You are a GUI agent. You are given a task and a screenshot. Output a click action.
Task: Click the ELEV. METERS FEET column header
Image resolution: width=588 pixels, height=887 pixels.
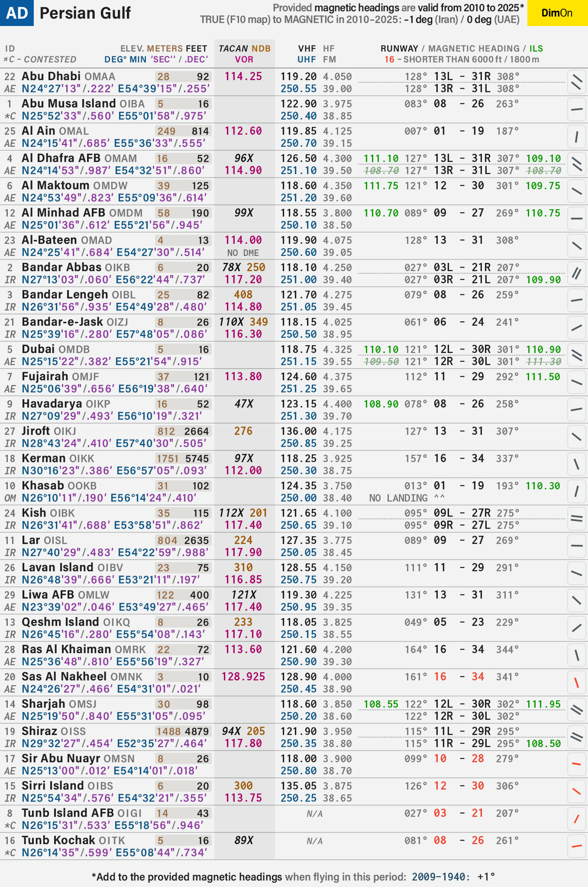164,49
